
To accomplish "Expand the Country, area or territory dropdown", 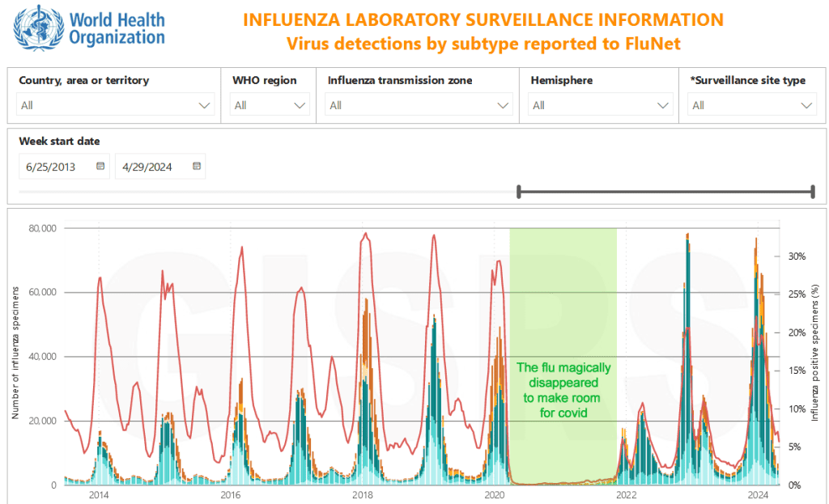I will pyautogui.click(x=204, y=105).
